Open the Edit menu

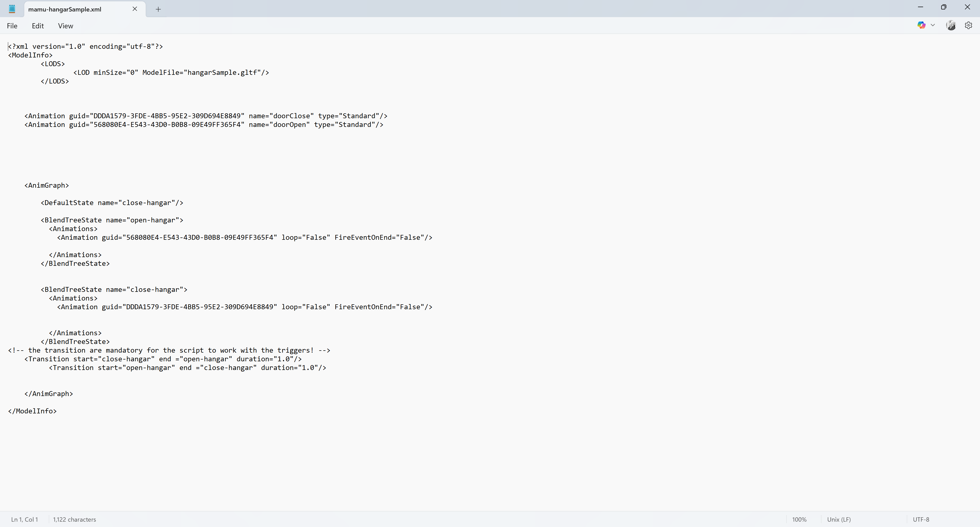coord(38,26)
